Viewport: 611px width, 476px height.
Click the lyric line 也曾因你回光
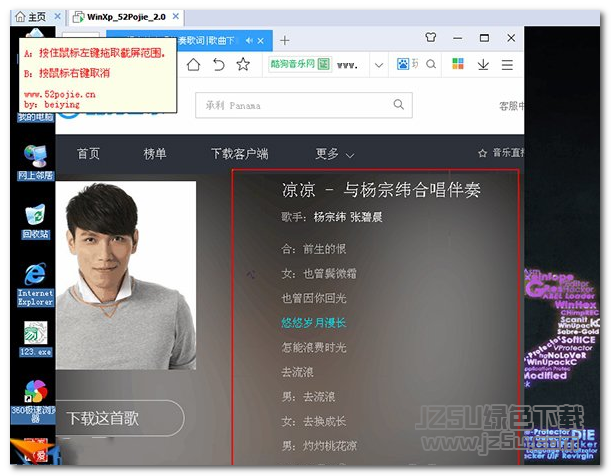[314, 298]
